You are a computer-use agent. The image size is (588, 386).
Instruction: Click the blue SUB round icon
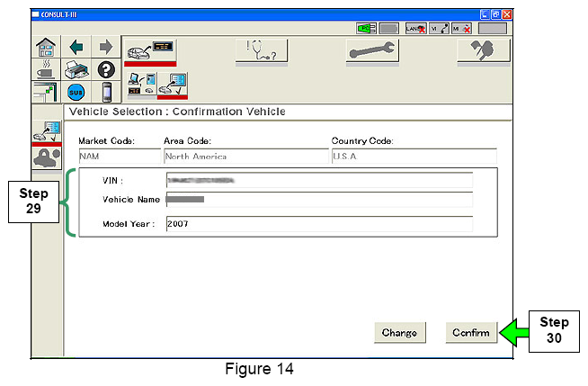click(x=76, y=92)
